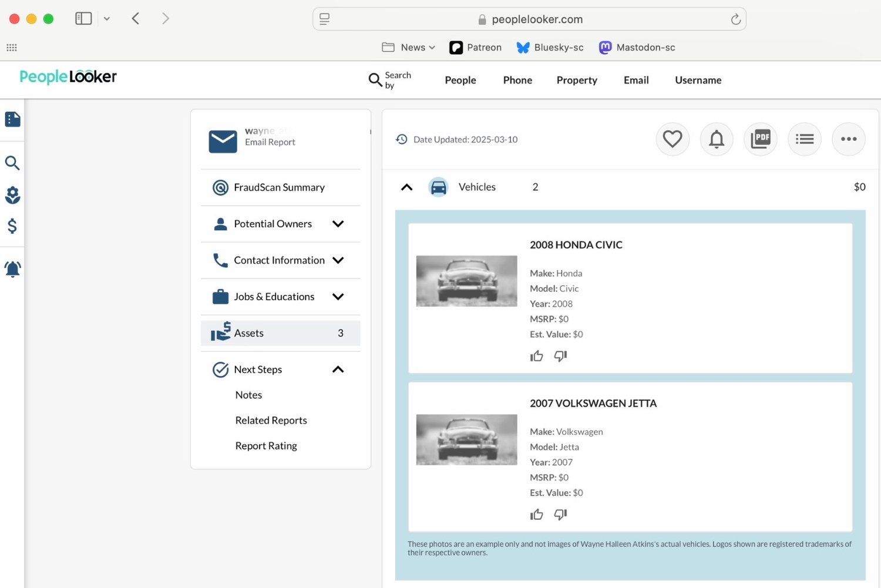Image resolution: width=881 pixels, height=588 pixels.
Task: Click the 'Date Updated: 2025-03-10' text
Action: coord(466,140)
